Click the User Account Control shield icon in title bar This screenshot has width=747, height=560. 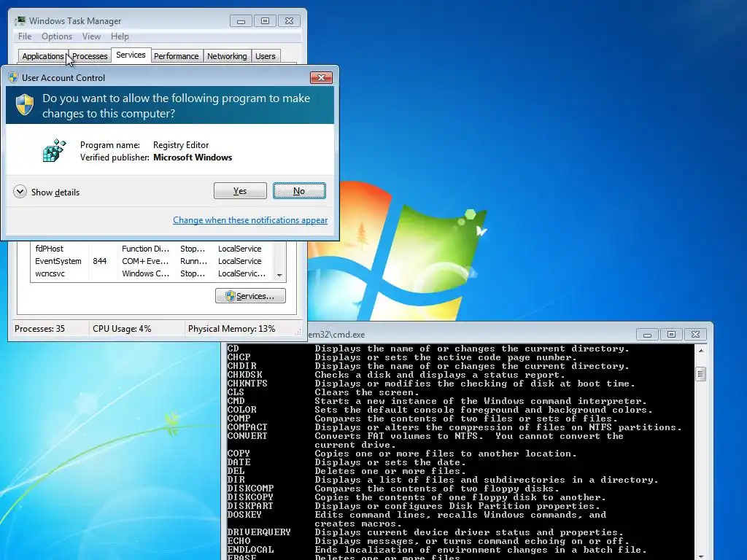[x=13, y=77]
